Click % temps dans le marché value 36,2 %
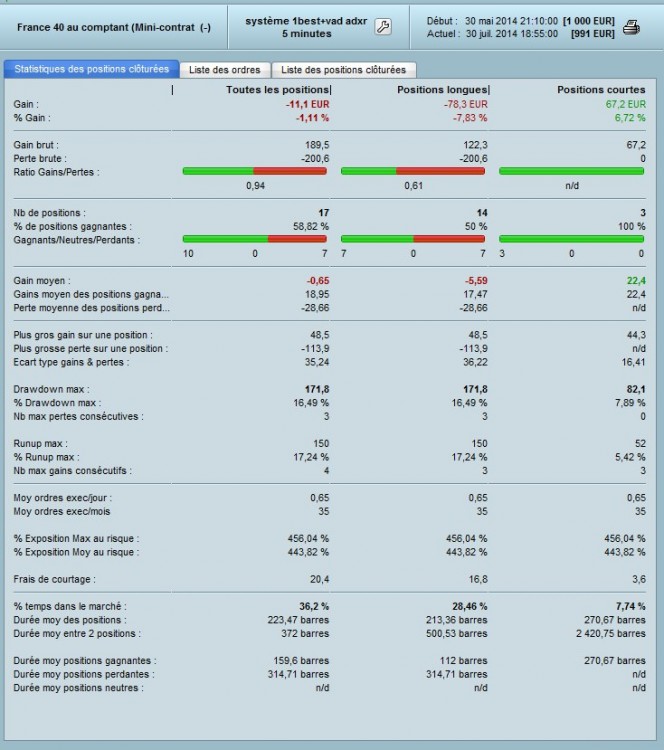 (x=314, y=607)
